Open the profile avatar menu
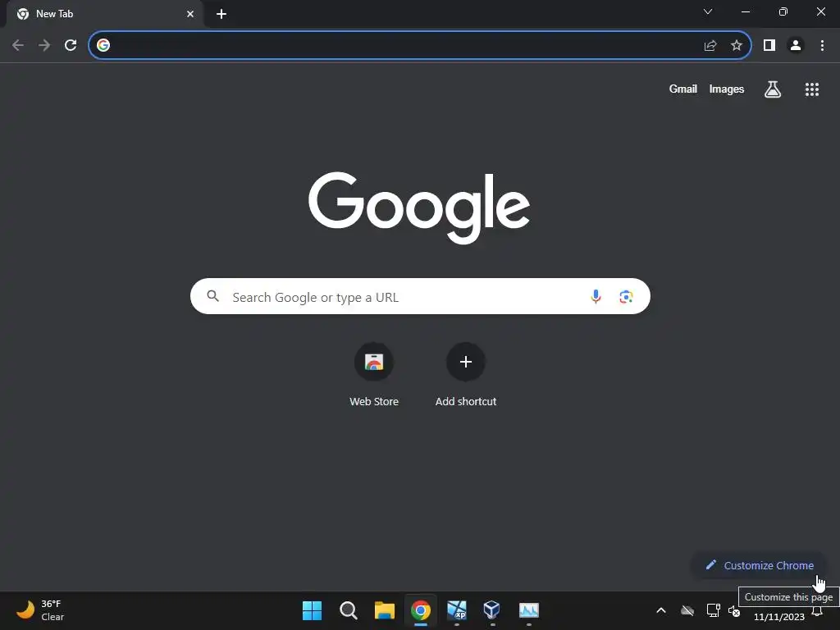840x630 pixels. [x=796, y=45]
